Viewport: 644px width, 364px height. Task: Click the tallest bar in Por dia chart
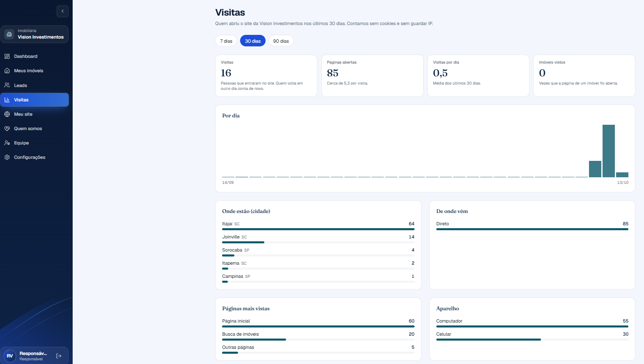[x=609, y=151]
